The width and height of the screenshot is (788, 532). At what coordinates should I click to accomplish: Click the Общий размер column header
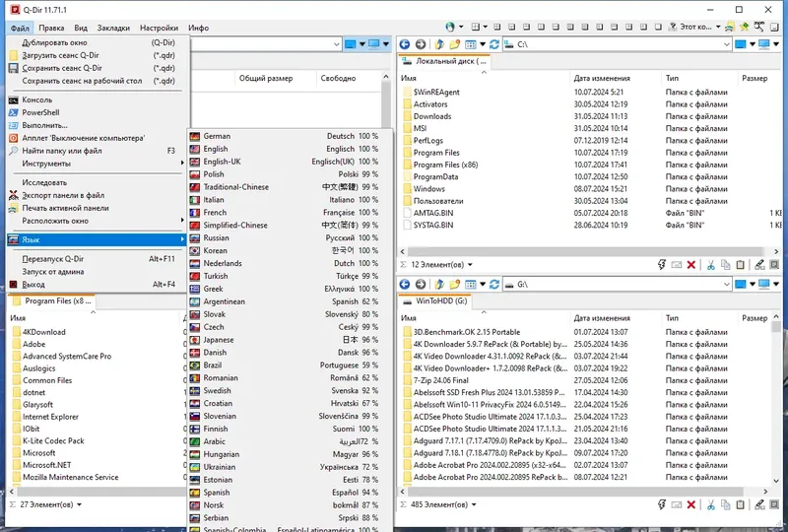tap(276, 78)
